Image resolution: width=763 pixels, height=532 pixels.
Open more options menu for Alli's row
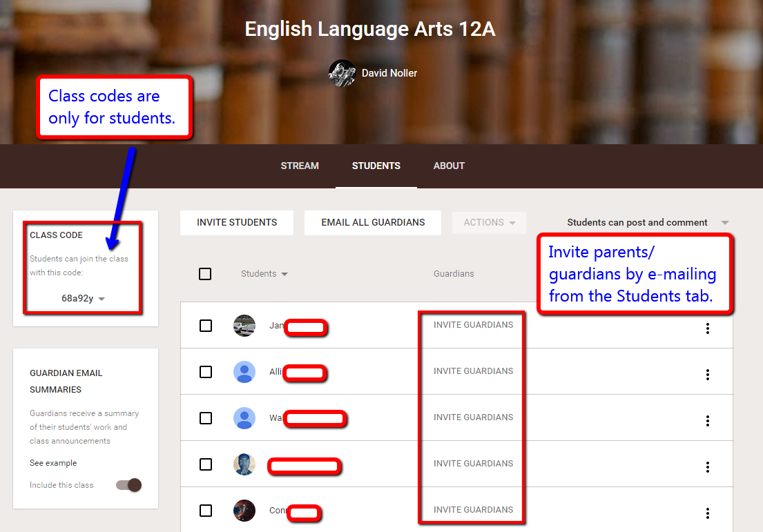pyautogui.click(x=708, y=375)
